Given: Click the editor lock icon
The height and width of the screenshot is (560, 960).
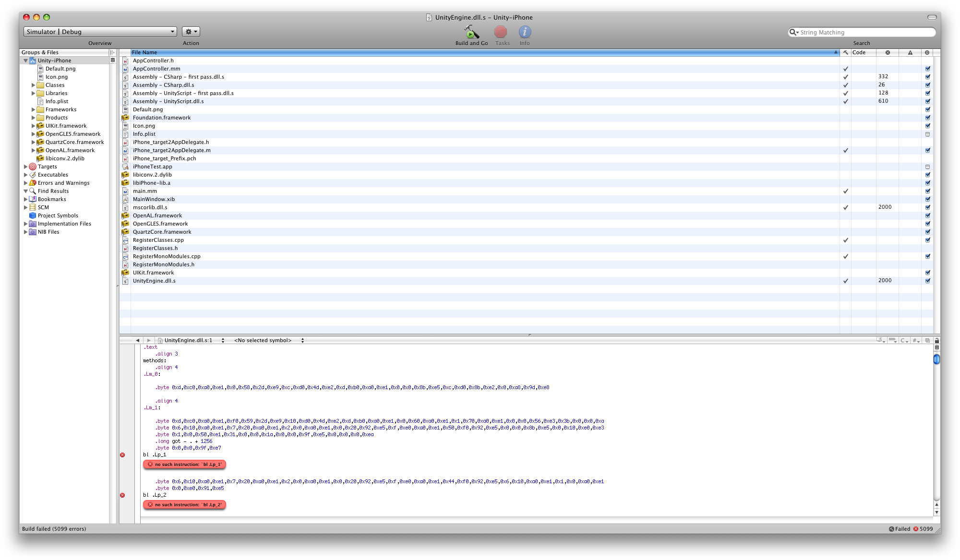Looking at the screenshot, I should tap(936, 340).
